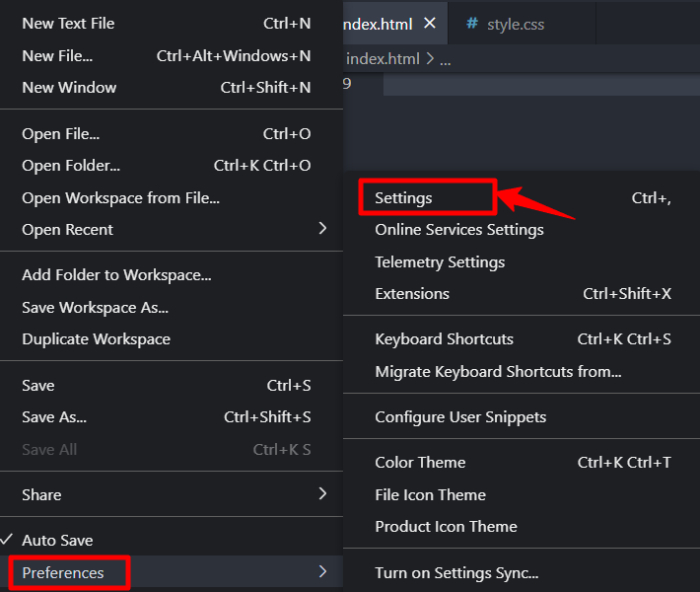Click Extensions in the submenu
700x592 pixels.
[412, 293]
